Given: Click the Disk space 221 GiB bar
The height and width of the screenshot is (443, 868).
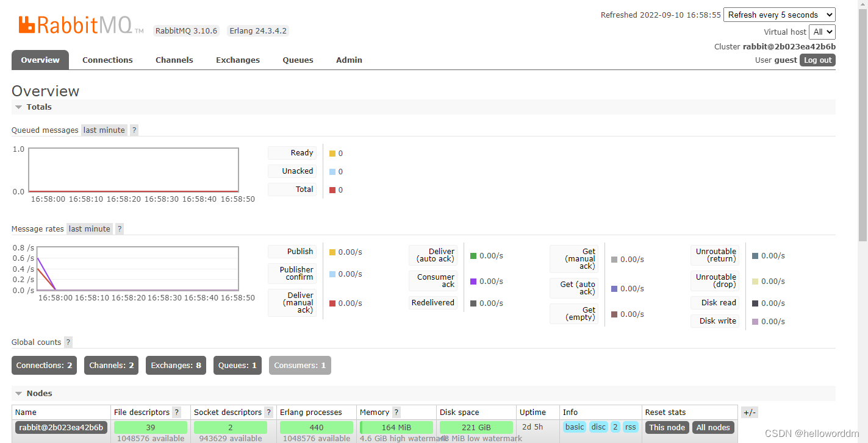Looking at the screenshot, I should click(x=476, y=427).
